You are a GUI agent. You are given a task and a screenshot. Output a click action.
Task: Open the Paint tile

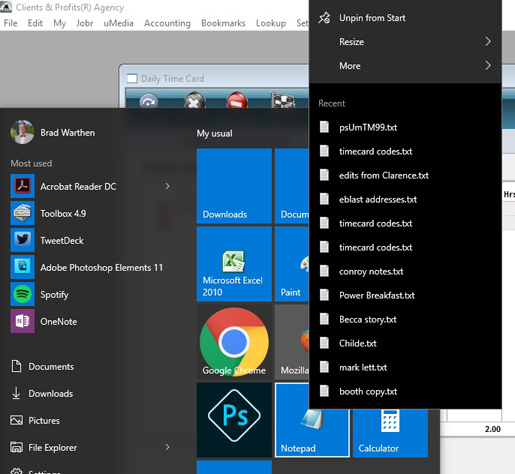click(x=292, y=264)
